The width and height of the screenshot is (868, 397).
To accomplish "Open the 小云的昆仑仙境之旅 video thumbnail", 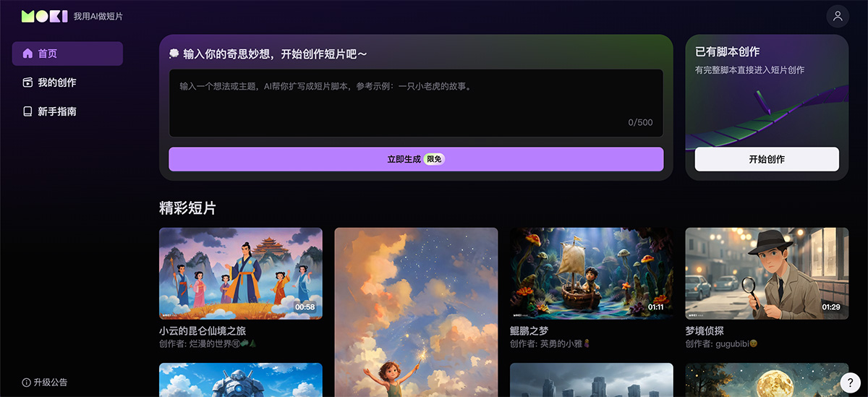I will (x=241, y=273).
